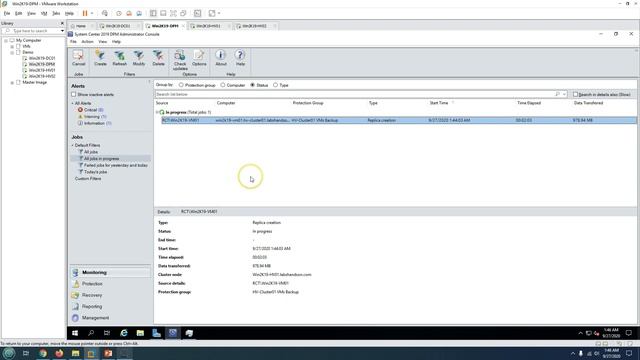Open VMware VM menu
This screenshot has width=640, height=360.
(44, 13)
